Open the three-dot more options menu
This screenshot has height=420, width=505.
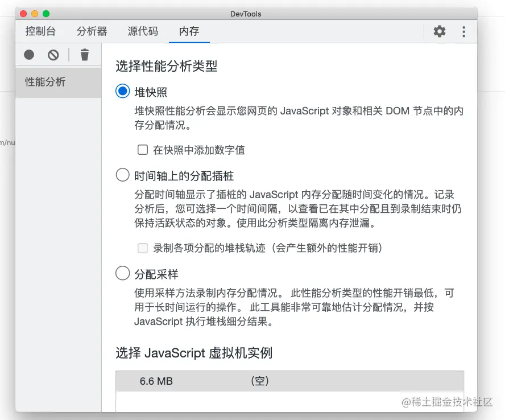coord(464,32)
